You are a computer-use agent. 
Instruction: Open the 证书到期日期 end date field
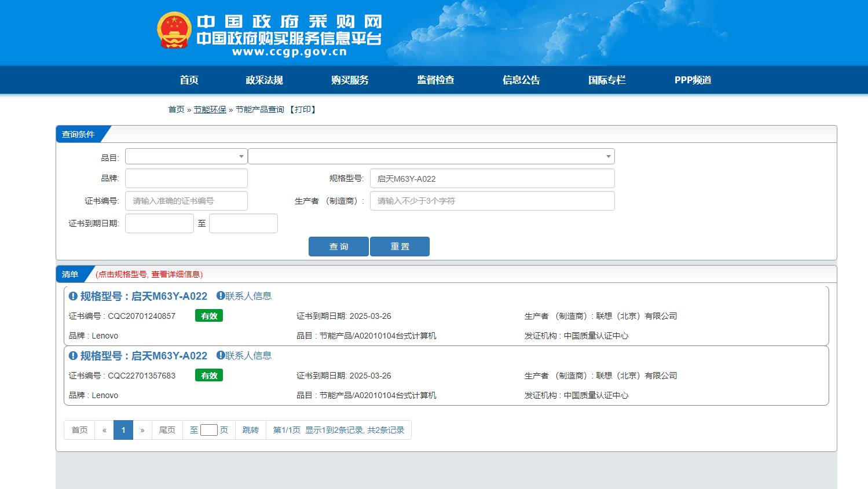pyautogui.click(x=243, y=223)
